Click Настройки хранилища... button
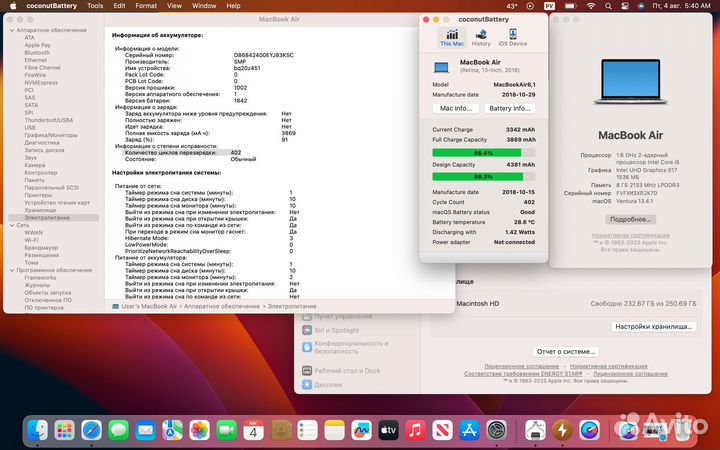This screenshot has width=720, height=450. pos(653,326)
